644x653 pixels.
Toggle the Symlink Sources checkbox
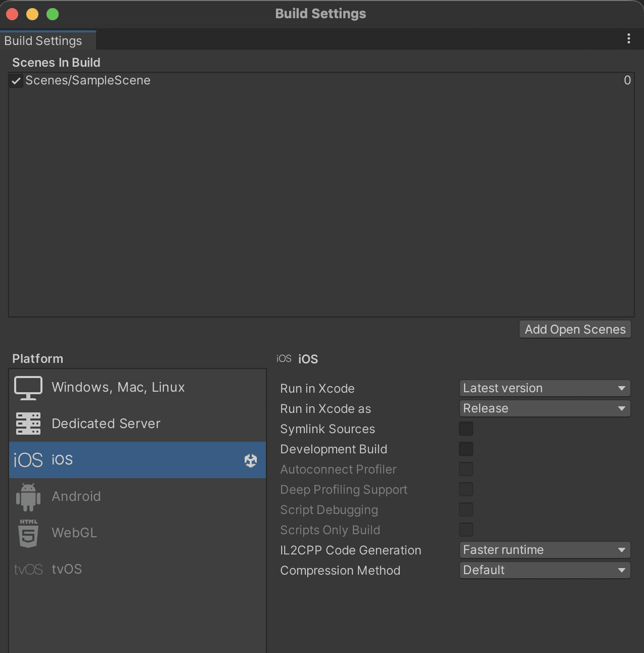[466, 429]
